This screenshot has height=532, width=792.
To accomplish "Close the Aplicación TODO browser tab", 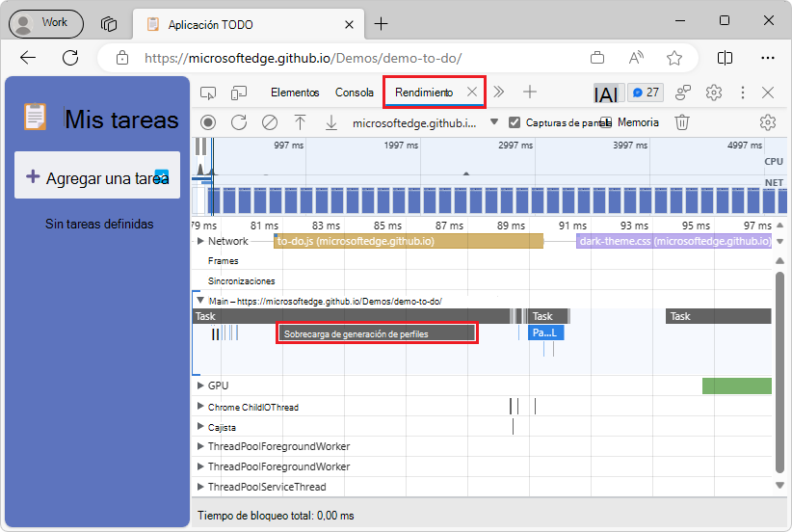I will pos(349,24).
